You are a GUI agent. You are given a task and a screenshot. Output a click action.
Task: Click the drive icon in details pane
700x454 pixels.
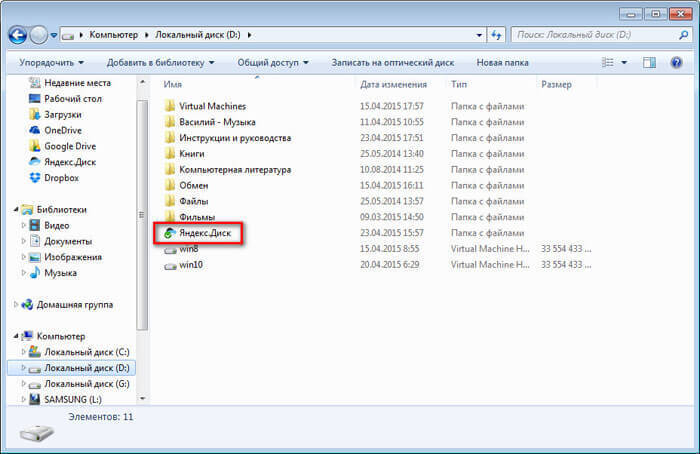pos(37,433)
